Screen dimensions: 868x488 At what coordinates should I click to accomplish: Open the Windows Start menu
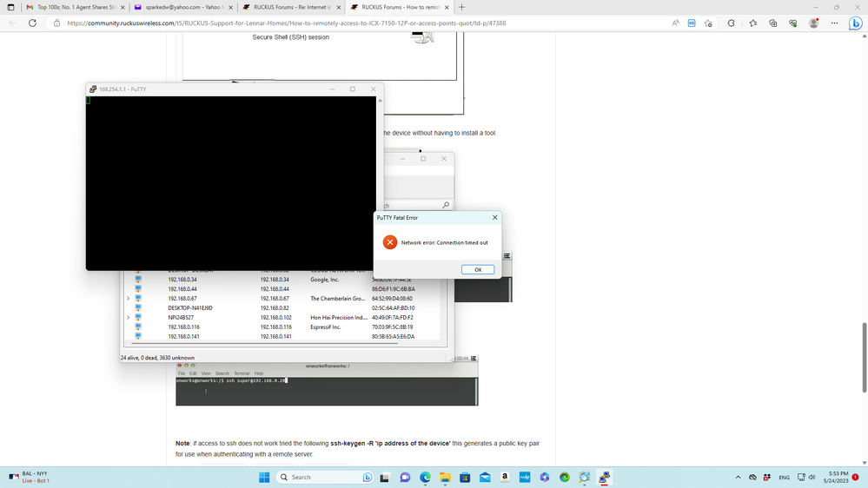[264, 478]
